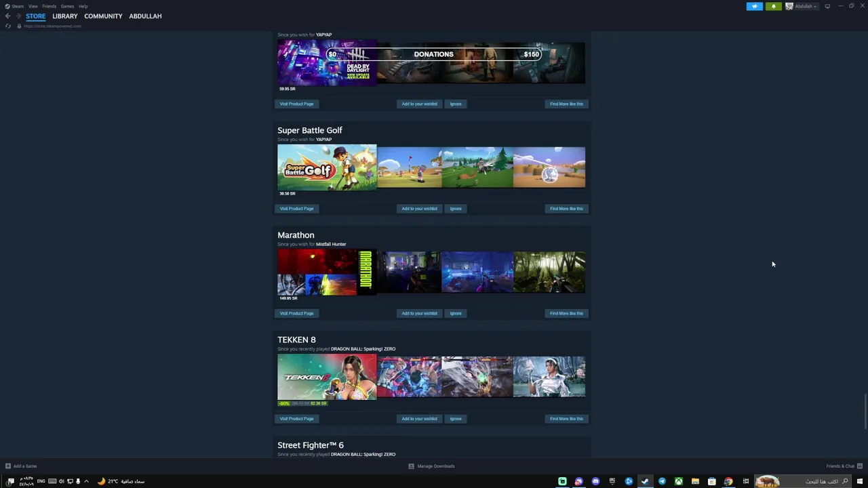Open the Help menu
Image resolution: width=868 pixels, height=488 pixels.
(83, 6)
